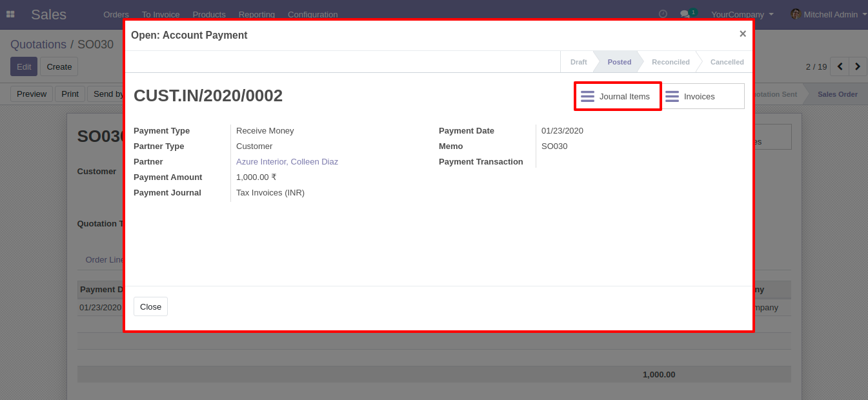Open Azure Interior, Colleen Diaz partner link
Image resolution: width=868 pixels, height=400 pixels.
click(x=287, y=162)
